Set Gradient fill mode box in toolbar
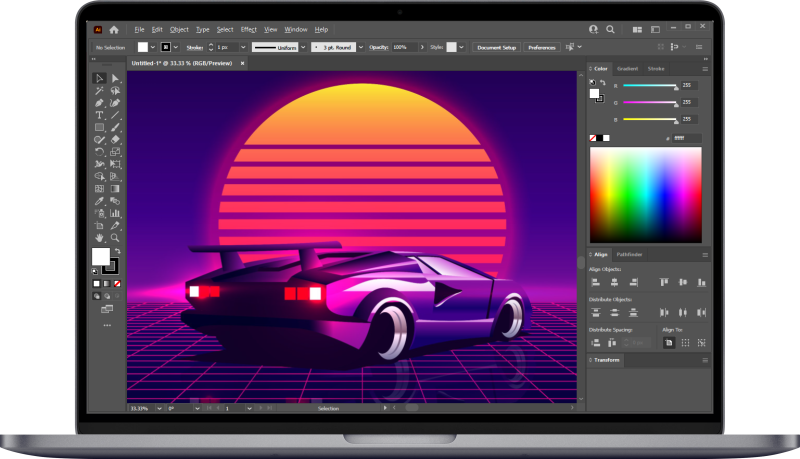 [107, 284]
